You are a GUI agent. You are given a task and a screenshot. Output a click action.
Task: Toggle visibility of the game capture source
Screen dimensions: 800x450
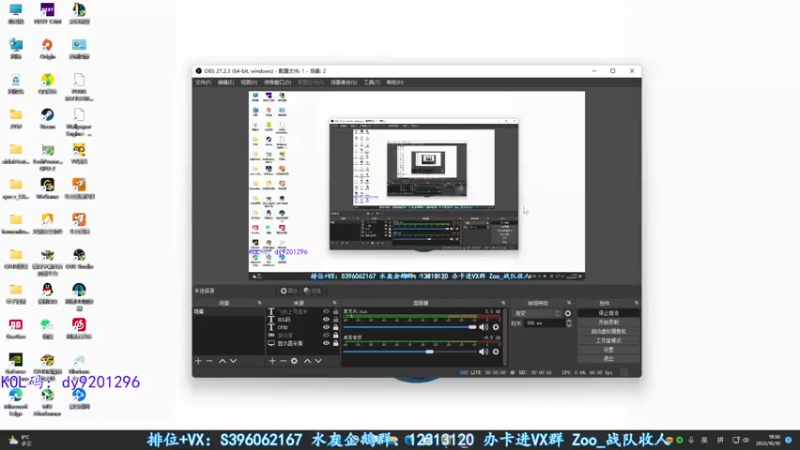point(326,335)
